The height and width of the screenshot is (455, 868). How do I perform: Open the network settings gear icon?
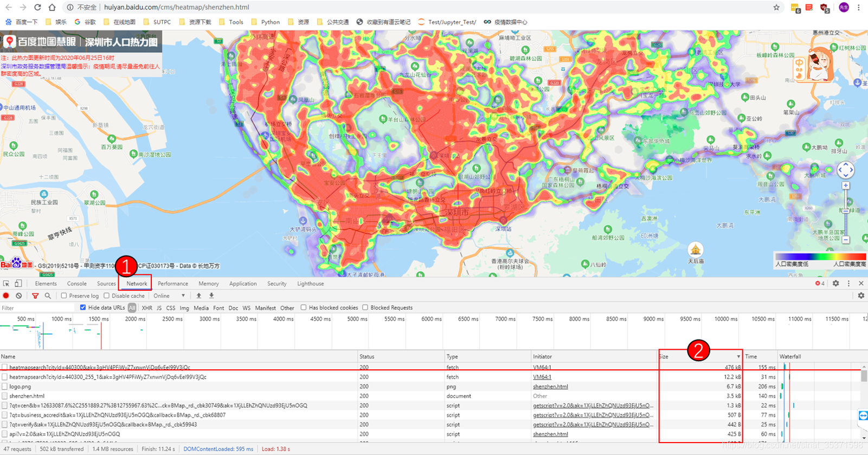coord(861,296)
